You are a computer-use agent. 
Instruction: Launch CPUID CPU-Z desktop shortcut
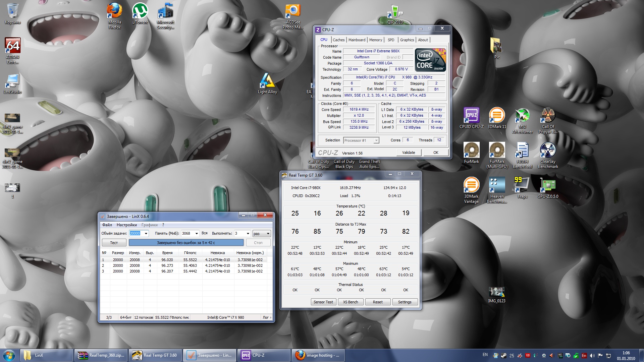471,118
